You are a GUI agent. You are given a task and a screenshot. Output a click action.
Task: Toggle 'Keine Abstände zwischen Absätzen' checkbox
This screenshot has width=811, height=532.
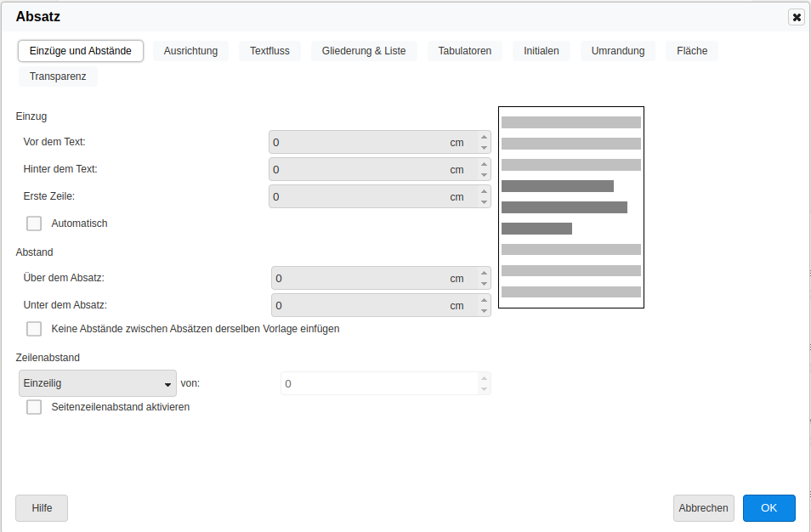[34, 329]
